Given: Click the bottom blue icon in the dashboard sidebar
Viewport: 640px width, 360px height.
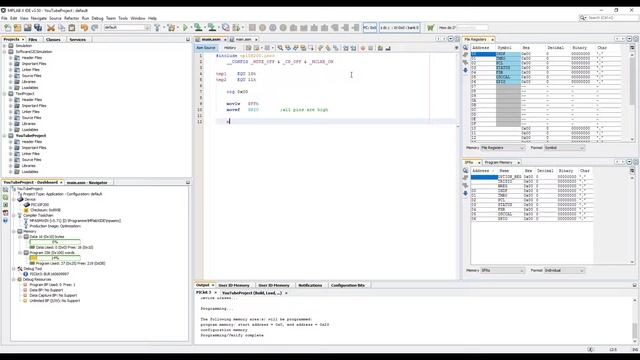Looking at the screenshot, I should 5,220.
